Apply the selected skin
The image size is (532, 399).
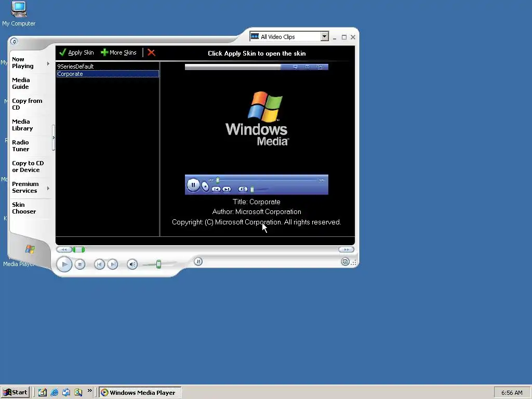77,52
